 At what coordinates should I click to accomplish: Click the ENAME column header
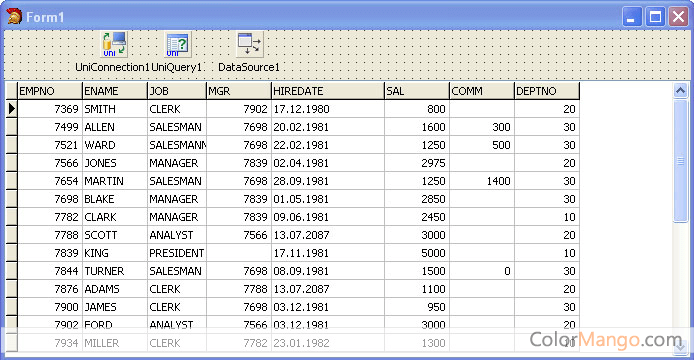(x=115, y=91)
